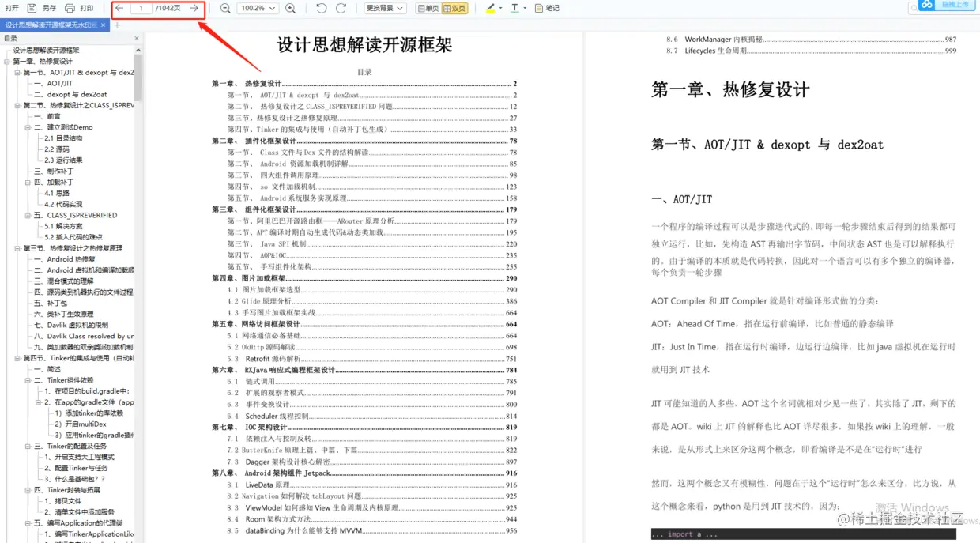Select outline item 2.1 目录结构
This screenshot has height=543, width=980.
[63, 138]
